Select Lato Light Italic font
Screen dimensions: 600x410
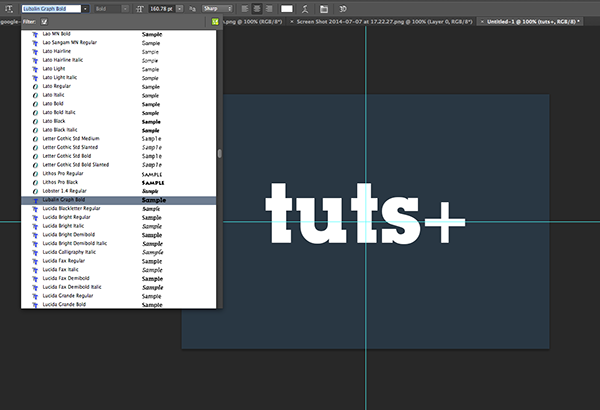pyautogui.click(x=119, y=78)
